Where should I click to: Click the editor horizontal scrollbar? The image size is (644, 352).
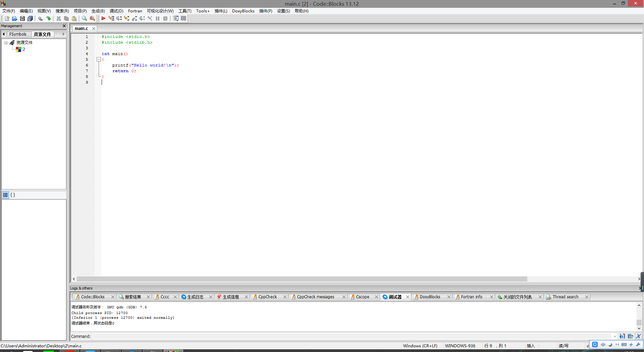pyautogui.click(x=302, y=279)
